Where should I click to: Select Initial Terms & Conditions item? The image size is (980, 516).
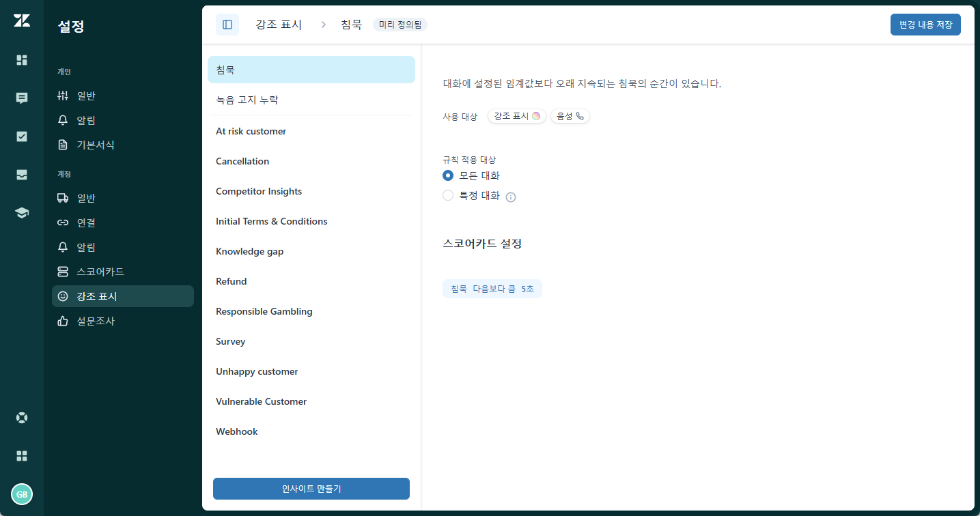pos(311,221)
